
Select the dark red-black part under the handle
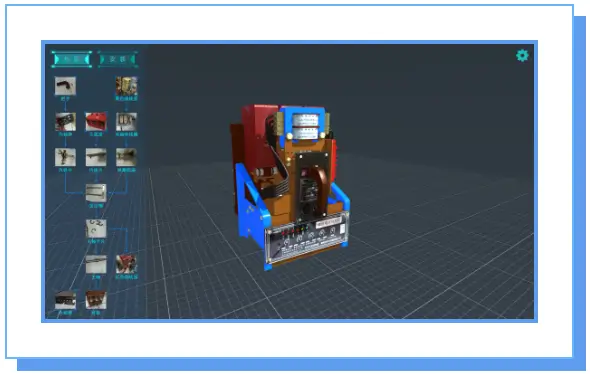pos(65,122)
